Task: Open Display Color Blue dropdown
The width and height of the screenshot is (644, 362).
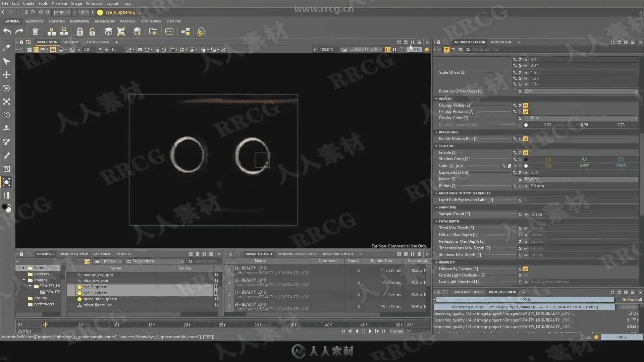Action: (581, 118)
